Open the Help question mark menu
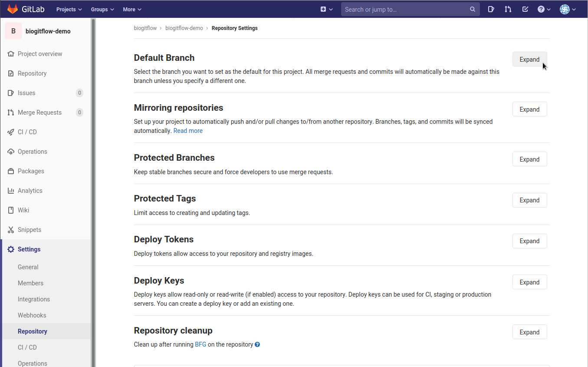This screenshot has width=588, height=367. 544,9
